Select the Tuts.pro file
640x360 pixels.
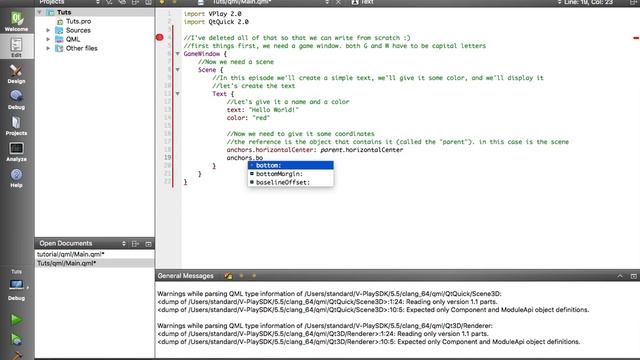tap(79, 21)
